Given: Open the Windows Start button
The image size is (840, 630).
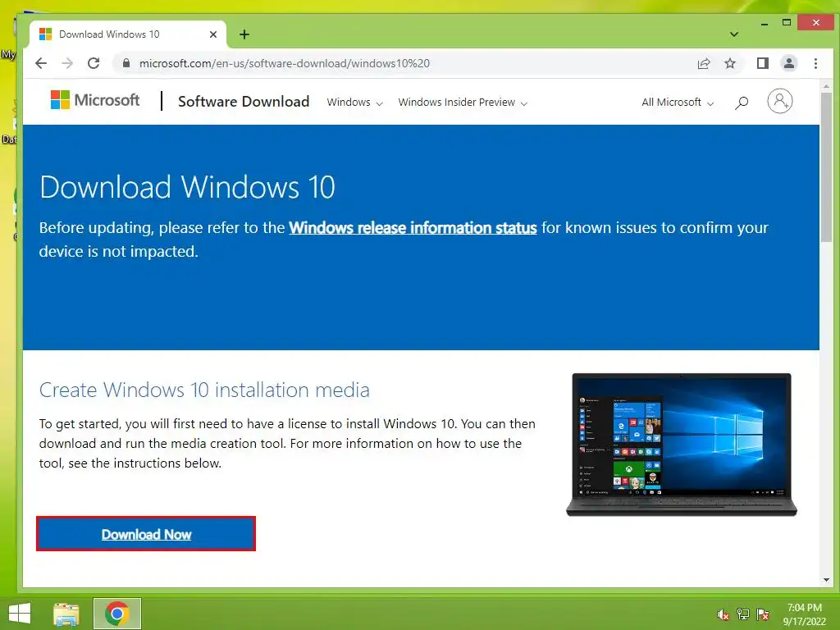Looking at the screenshot, I should click(x=20, y=614).
